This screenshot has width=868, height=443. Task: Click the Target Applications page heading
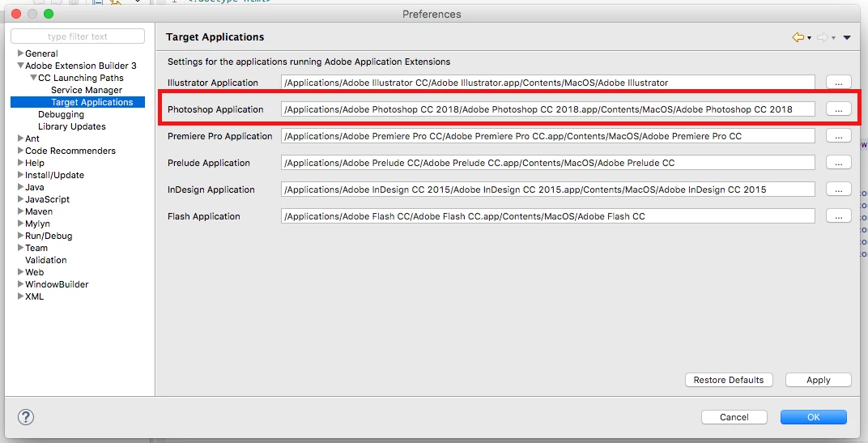(x=215, y=37)
